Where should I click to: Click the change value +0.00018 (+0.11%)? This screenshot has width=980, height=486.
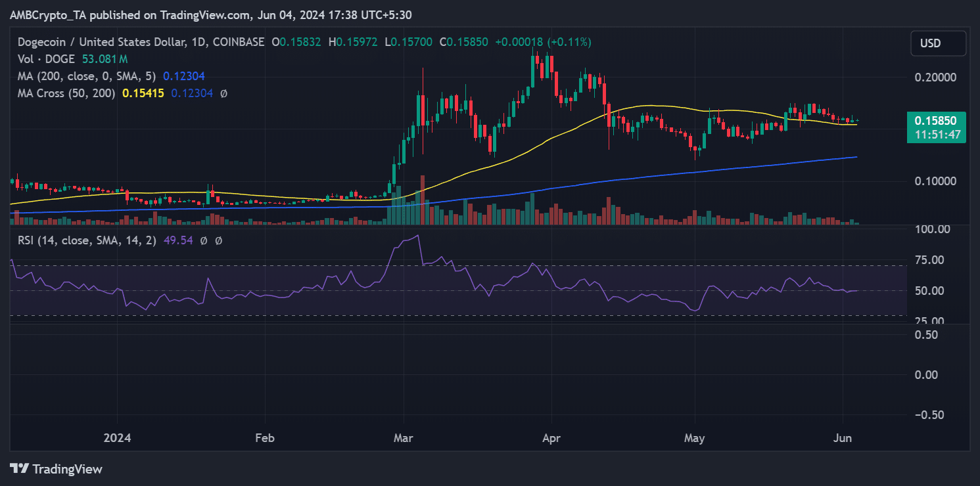[x=543, y=42]
